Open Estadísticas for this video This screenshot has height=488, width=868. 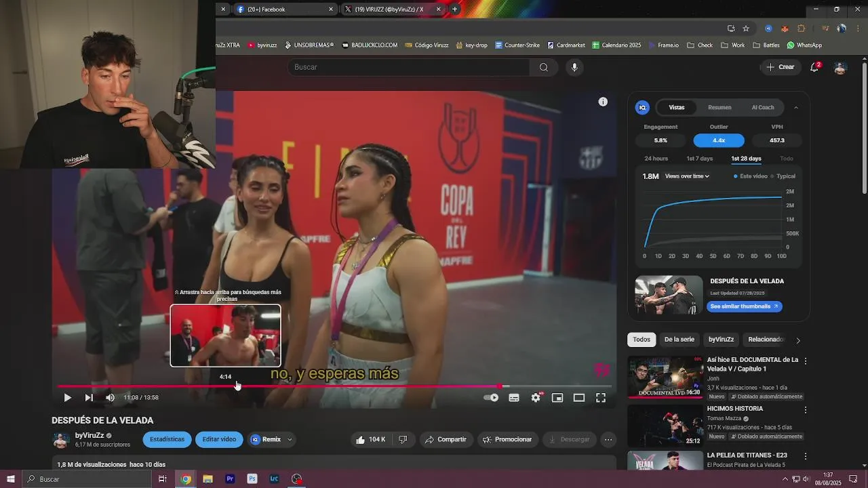pos(167,439)
